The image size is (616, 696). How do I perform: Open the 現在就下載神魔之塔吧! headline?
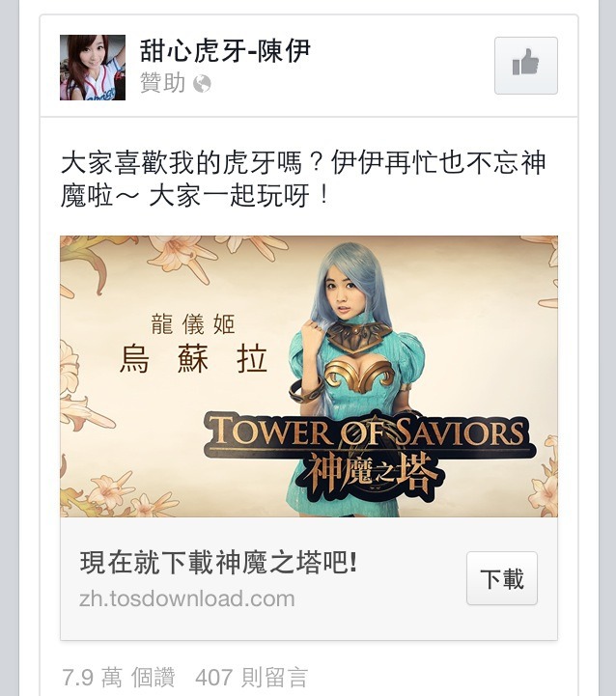(218, 563)
